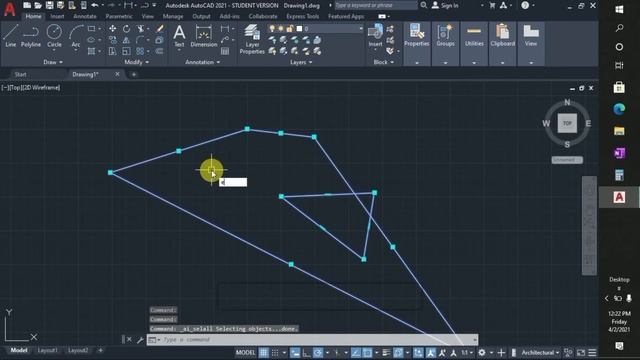Click Undo in quick access toolbar
This screenshot has width=640, height=360.
[95, 5]
